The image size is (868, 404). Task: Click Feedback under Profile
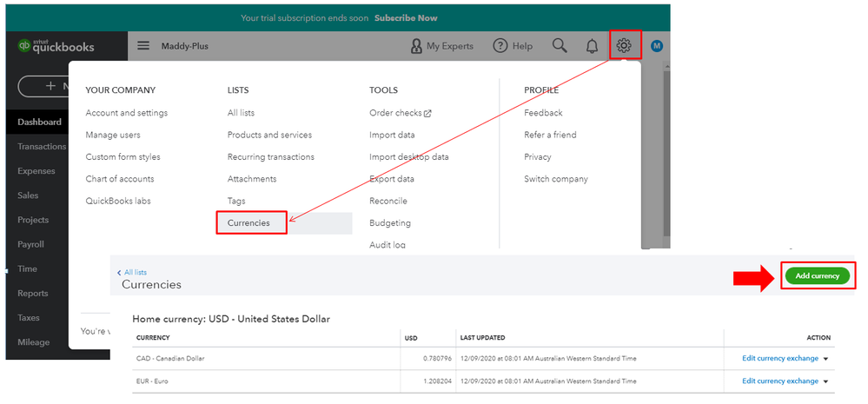tap(543, 113)
